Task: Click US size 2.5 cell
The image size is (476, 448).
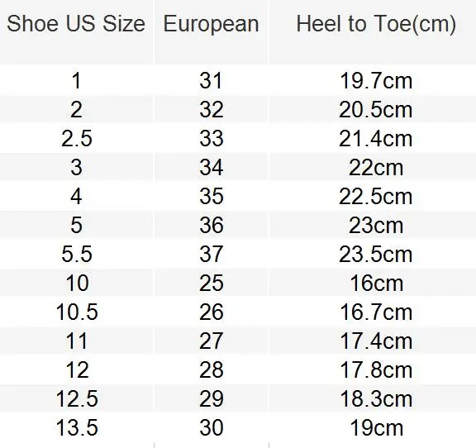Action: tap(77, 139)
